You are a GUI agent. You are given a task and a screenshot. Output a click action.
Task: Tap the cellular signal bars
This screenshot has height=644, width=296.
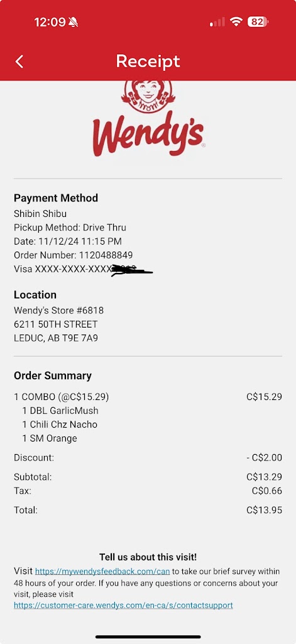217,22
